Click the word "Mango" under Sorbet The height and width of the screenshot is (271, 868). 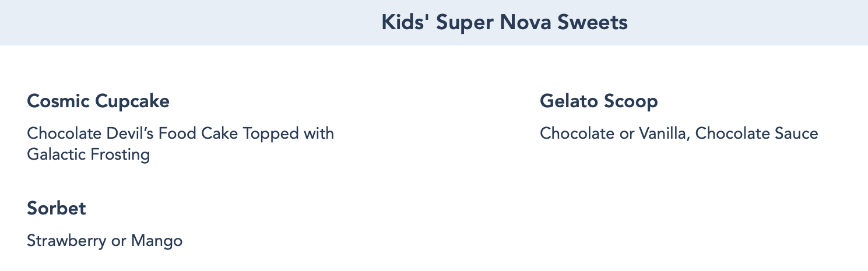[x=157, y=241]
